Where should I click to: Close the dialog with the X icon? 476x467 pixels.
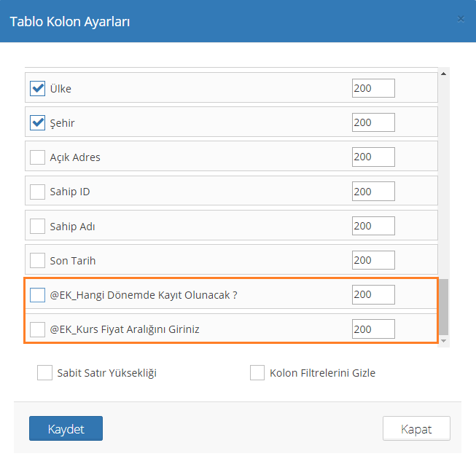(x=461, y=19)
